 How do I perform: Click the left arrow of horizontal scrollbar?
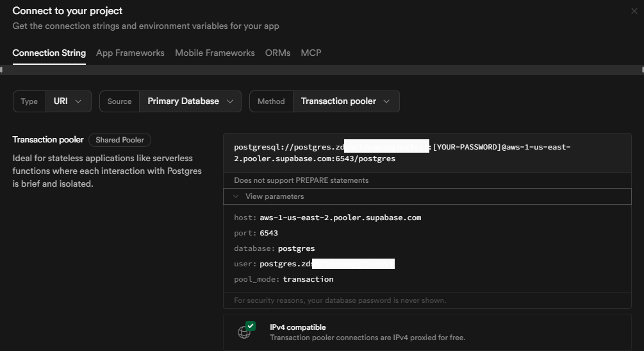point(3,69)
